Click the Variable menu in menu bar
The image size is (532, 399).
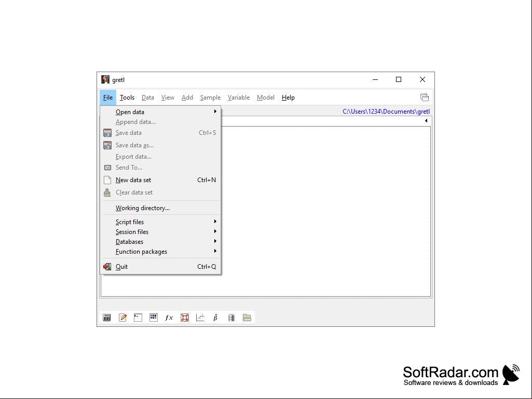tap(239, 98)
